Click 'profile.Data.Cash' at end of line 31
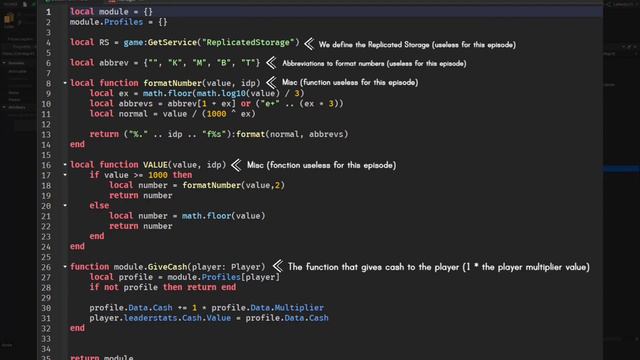The height and width of the screenshot is (360, 640). tap(287, 318)
